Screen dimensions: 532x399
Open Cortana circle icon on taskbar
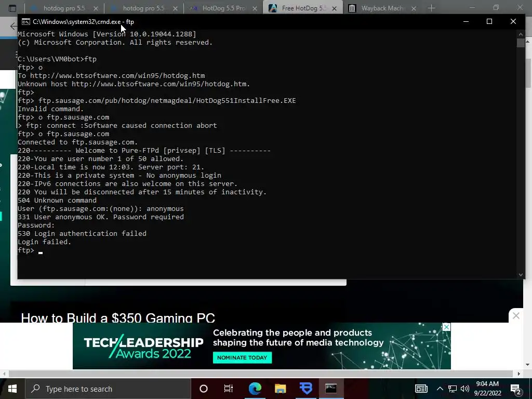(x=204, y=389)
